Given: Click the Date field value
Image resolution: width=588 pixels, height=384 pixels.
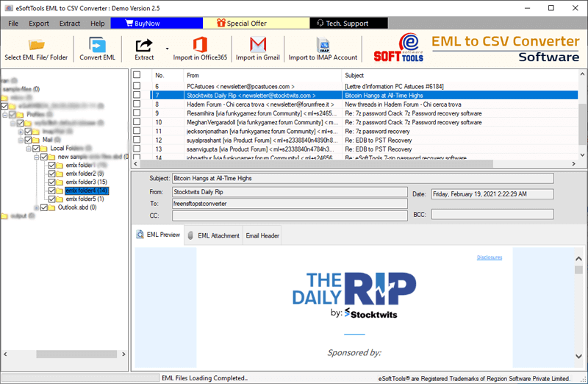Looking at the screenshot, I should 492,194.
